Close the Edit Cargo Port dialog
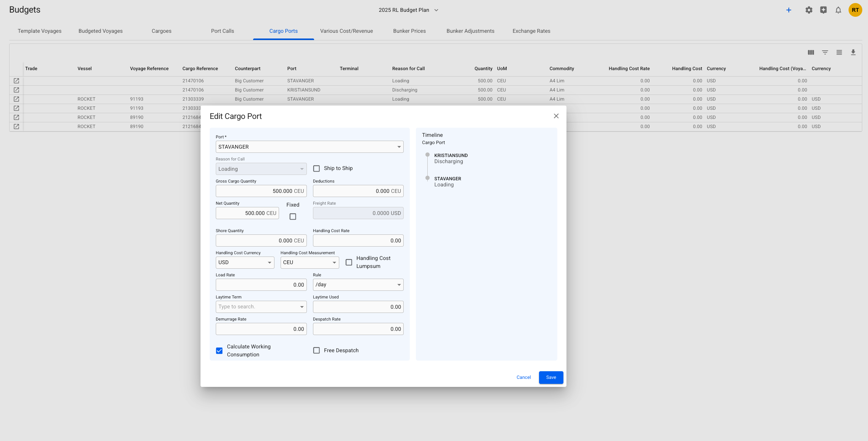Screen dimensions: 868x441 coord(556,116)
